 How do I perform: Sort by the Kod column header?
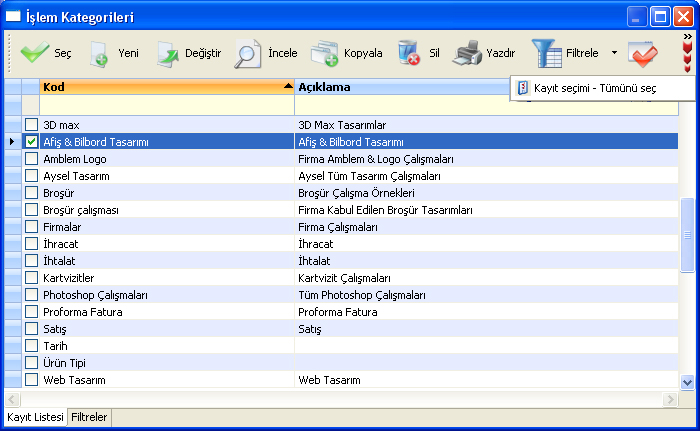point(160,87)
